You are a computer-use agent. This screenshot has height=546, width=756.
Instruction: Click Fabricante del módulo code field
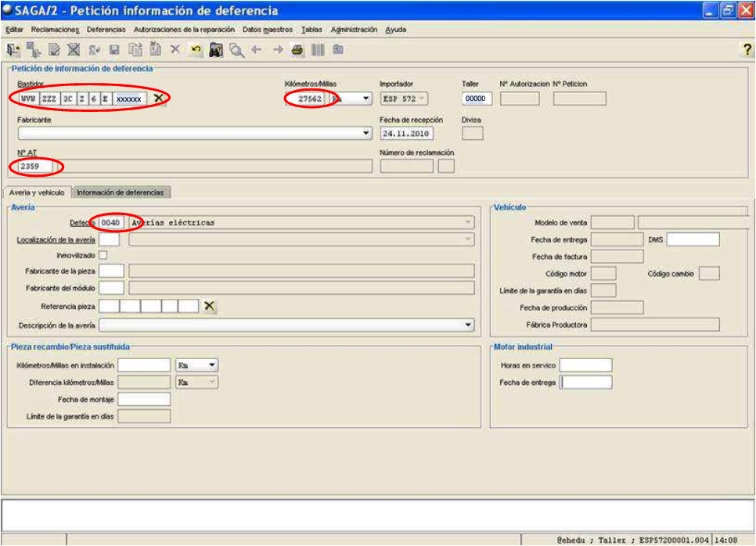(111, 288)
